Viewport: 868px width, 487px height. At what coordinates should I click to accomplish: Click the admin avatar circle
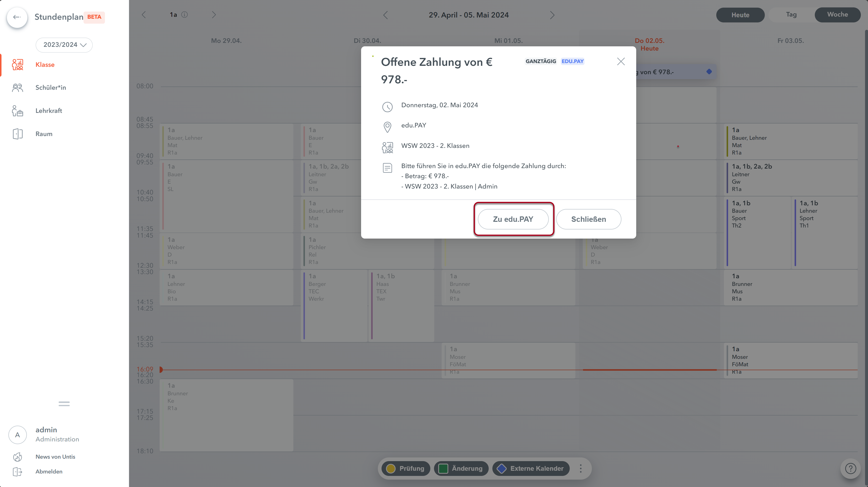point(17,435)
